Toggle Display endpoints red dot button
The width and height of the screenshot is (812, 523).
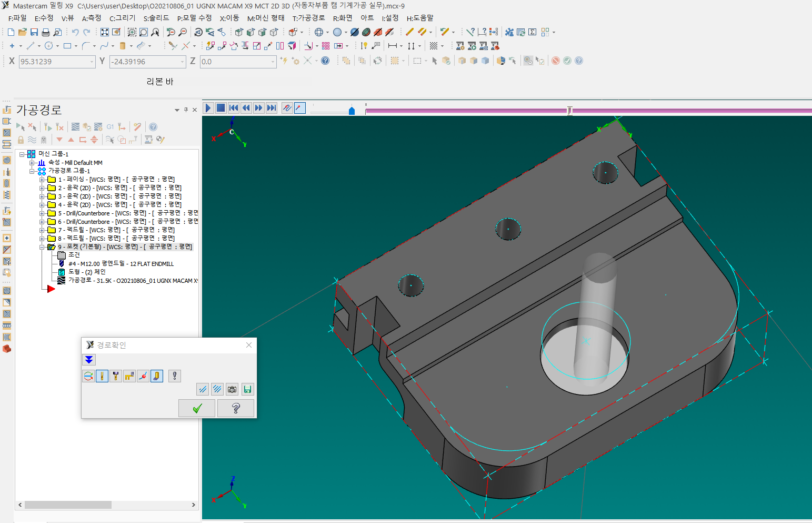coord(143,376)
